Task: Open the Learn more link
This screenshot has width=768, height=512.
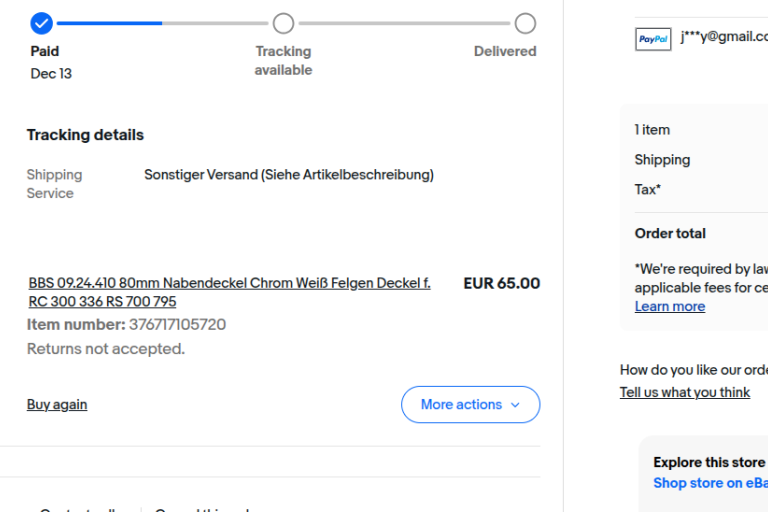Action: pyautogui.click(x=669, y=306)
